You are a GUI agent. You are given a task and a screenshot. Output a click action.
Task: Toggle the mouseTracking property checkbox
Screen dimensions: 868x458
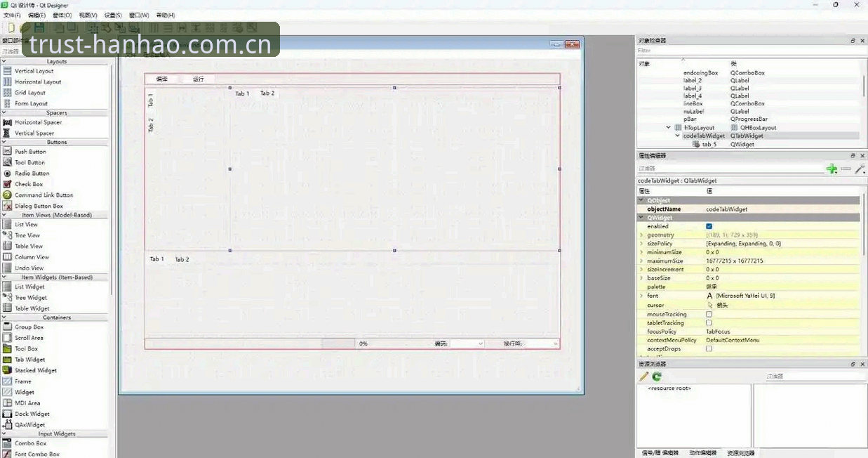pos(709,314)
